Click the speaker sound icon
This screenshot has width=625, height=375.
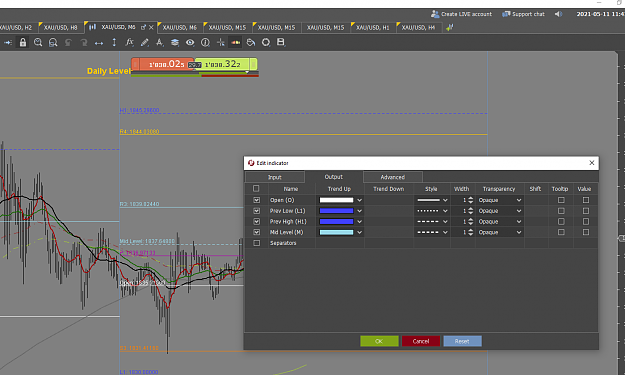click(x=558, y=14)
